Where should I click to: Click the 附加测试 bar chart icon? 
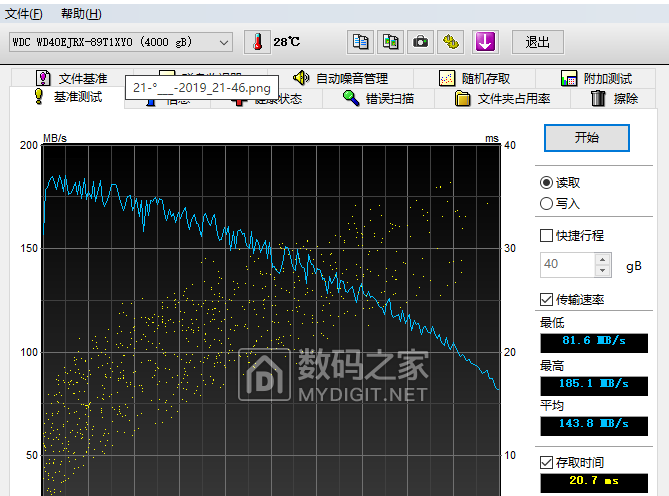569,78
